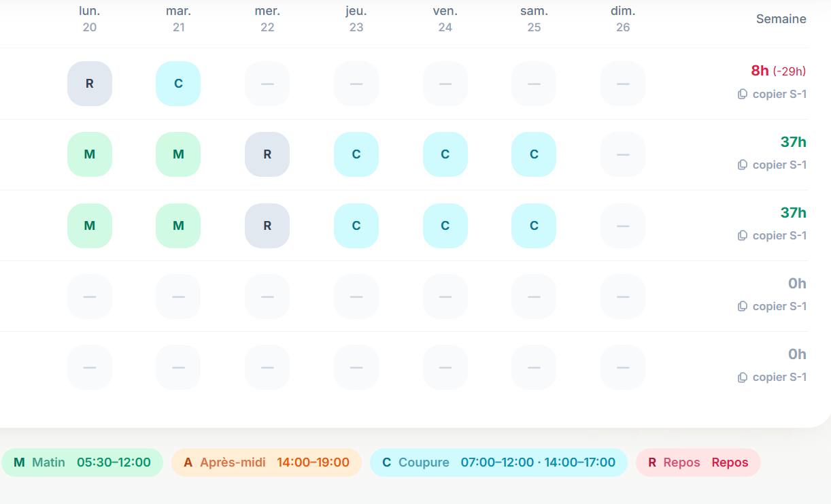Screen dimensions: 831x504
Task: Click the C shift on Saturday 25, third row
Action: pyautogui.click(x=534, y=225)
